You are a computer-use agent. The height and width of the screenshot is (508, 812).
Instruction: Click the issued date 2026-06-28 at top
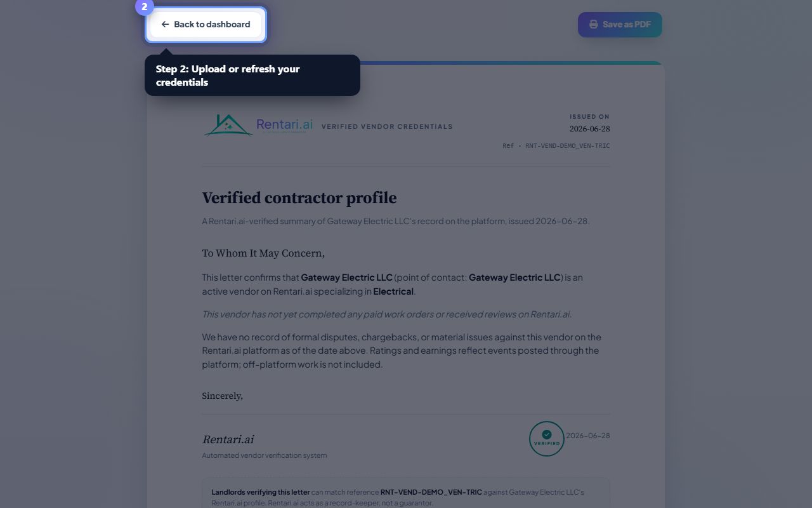coord(589,129)
